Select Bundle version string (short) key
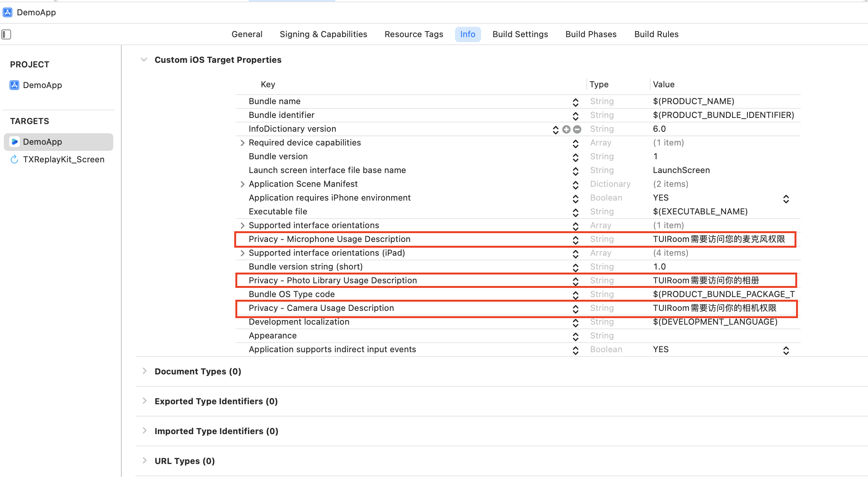The width and height of the screenshot is (868, 477). [305, 266]
